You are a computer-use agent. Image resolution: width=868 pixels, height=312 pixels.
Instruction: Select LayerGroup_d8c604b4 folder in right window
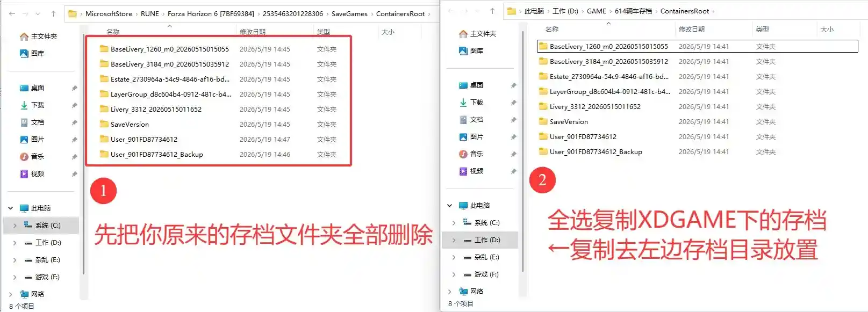pyautogui.click(x=604, y=91)
